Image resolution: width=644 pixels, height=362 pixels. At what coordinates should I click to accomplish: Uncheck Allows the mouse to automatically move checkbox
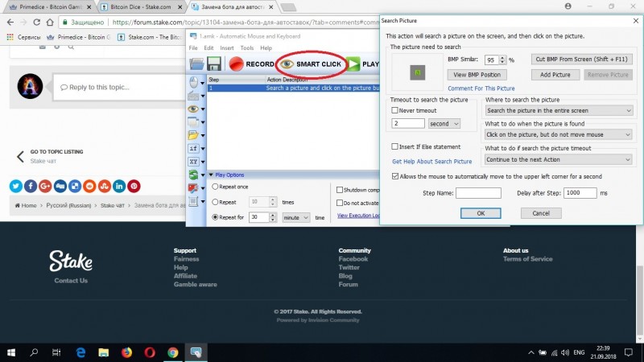click(x=395, y=176)
